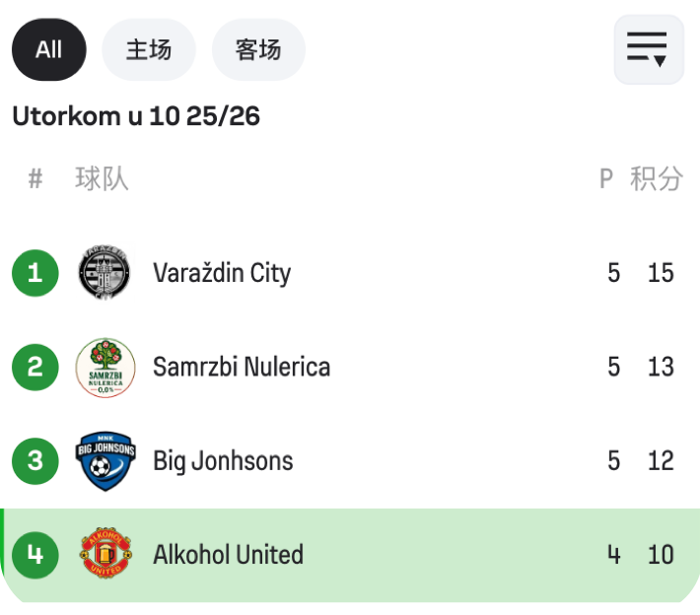Switch to the 主场 home tab

(149, 49)
